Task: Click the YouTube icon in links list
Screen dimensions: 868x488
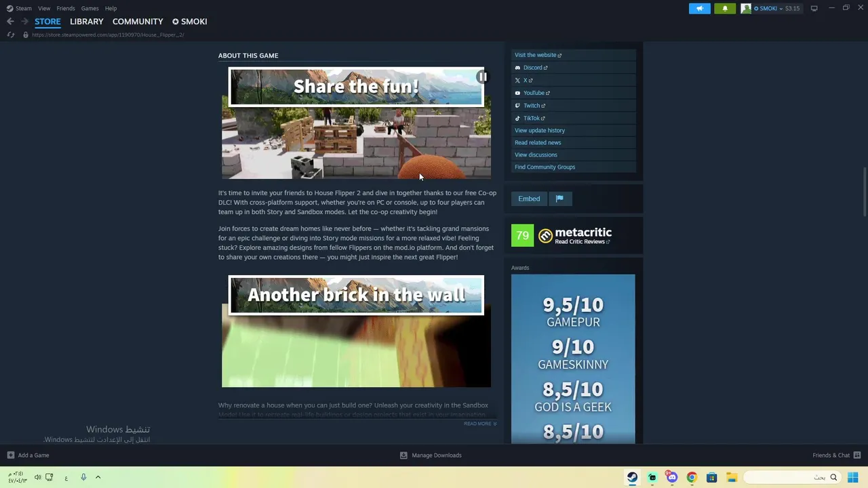Action: [x=517, y=93]
